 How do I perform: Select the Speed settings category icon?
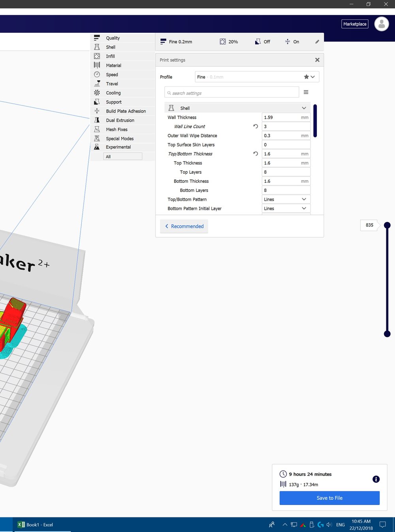point(97,74)
